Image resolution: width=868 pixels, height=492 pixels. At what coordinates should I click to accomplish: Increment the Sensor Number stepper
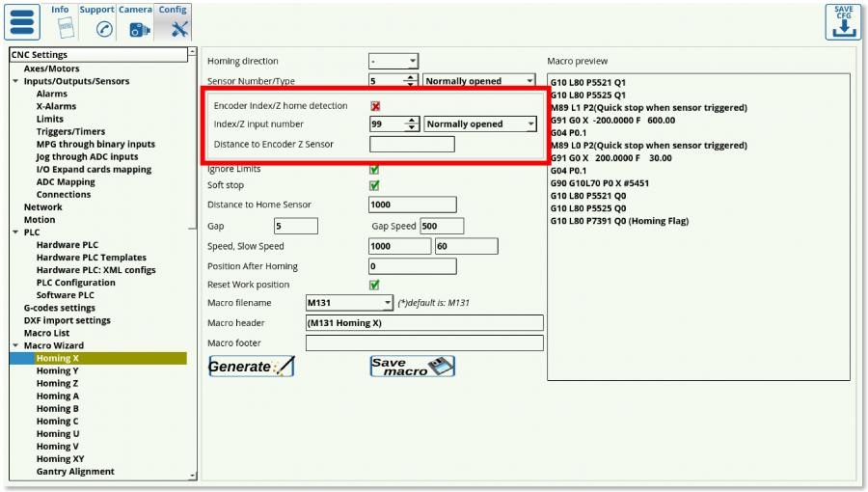coord(412,77)
